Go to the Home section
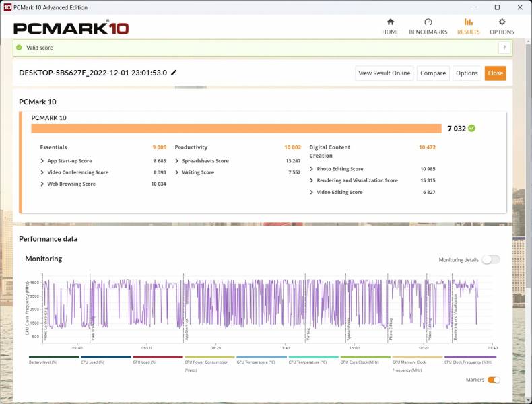The width and height of the screenshot is (532, 404). pyautogui.click(x=390, y=27)
